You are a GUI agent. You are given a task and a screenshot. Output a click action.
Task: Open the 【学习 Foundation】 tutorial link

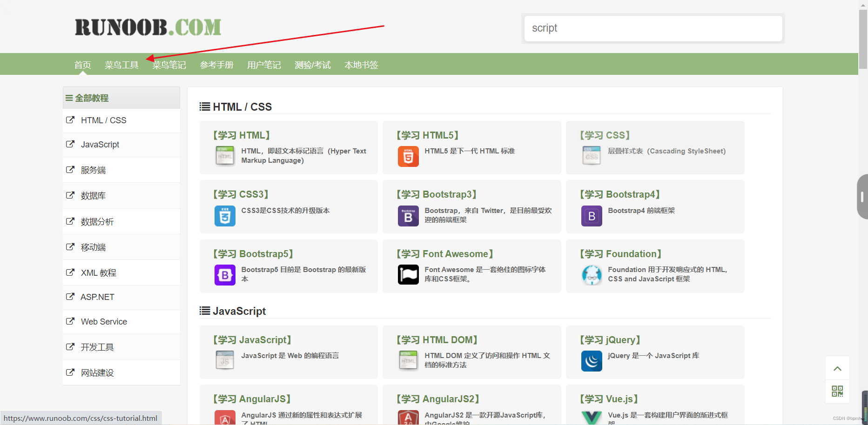621,254
